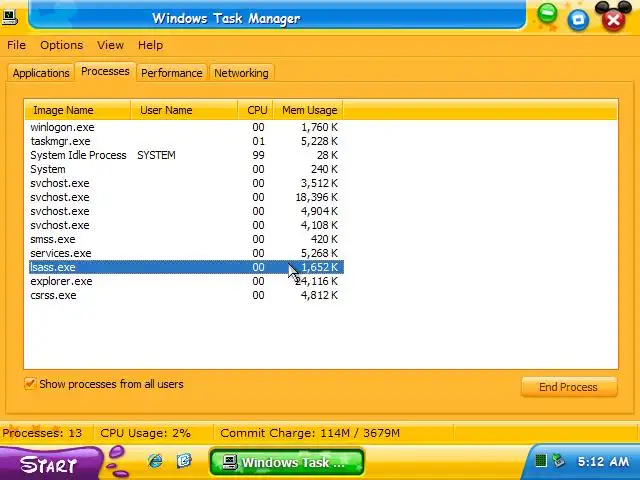Sort by the Mem Usage column header
Screen dimensions: 640x480
coord(309,110)
